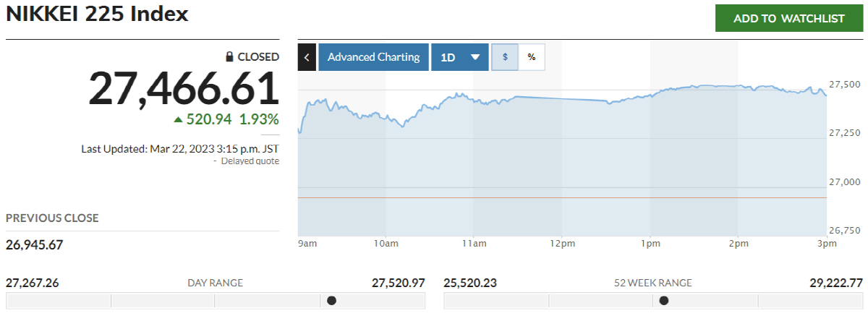Viewport: 868px width, 316px height.
Task: Select the Previous Close value 26,945.67
Action: [35, 244]
